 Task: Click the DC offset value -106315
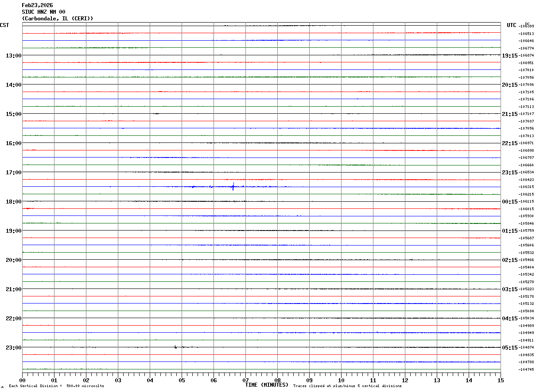tap(526, 187)
